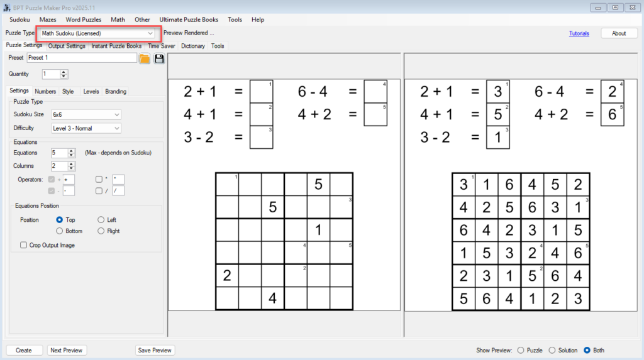Open the Sudoku Size dropdown
This screenshot has width=644, height=360.
(x=86, y=114)
